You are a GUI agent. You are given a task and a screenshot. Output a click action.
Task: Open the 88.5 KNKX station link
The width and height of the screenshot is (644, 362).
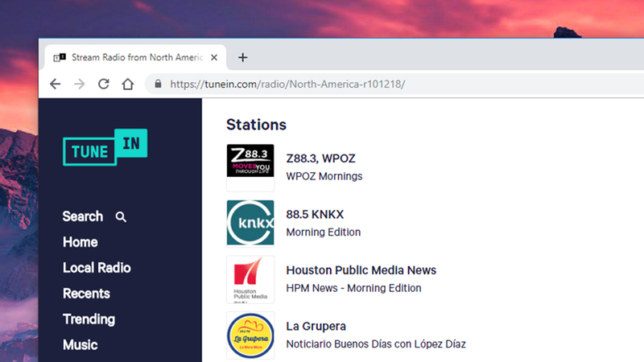click(x=315, y=214)
